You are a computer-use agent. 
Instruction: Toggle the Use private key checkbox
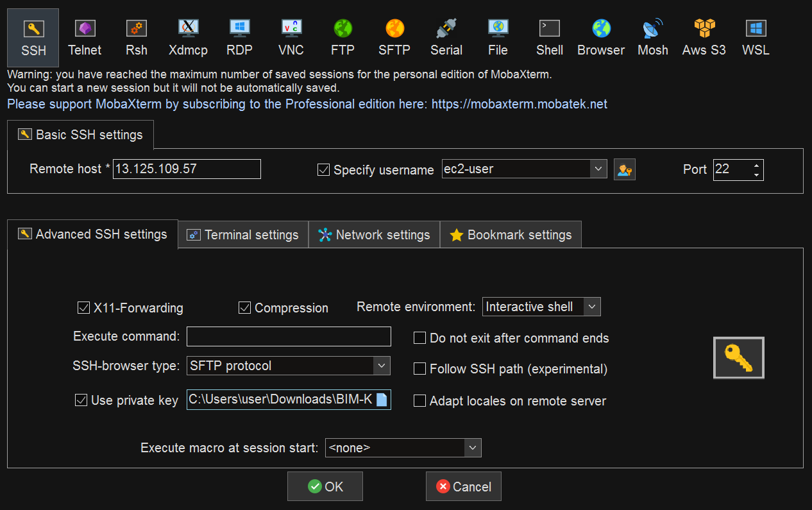tap(81, 400)
